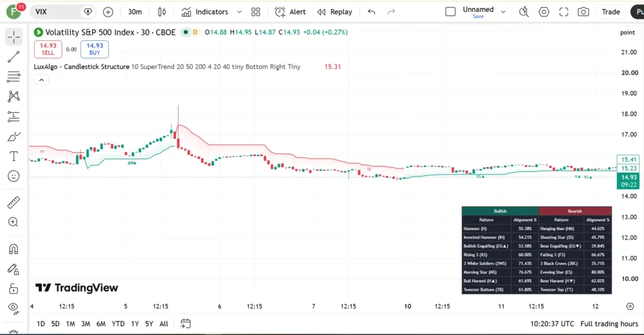Set date range to YTD
Viewport: 644px width, 335px height.
(118, 324)
